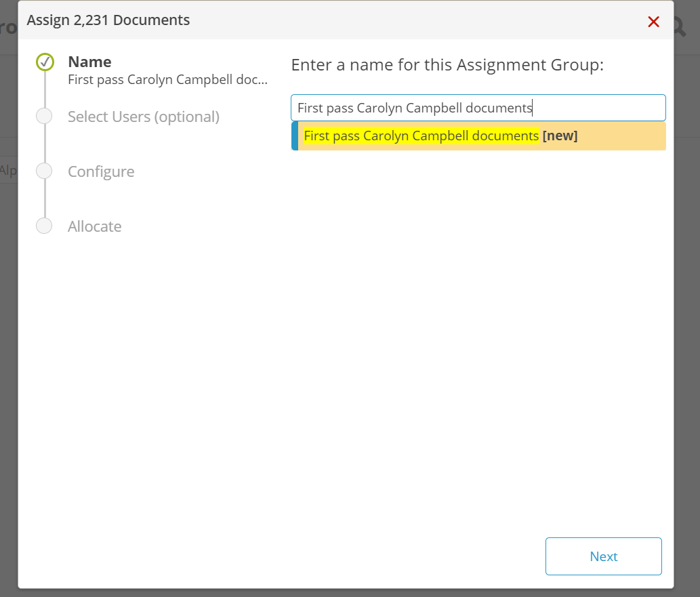Viewport: 700px width, 597px height.
Task: Click the 'Assign 2,231 Documents' title
Action: click(x=108, y=20)
